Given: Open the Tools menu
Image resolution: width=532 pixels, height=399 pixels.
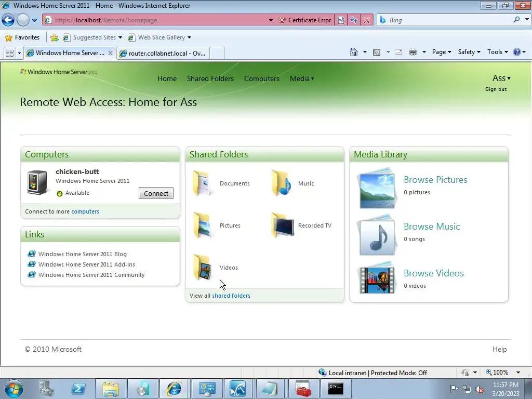Looking at the screenshot, I should (497, 52).
